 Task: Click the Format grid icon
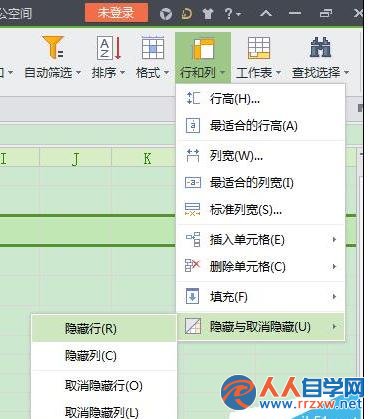[153, 48]
